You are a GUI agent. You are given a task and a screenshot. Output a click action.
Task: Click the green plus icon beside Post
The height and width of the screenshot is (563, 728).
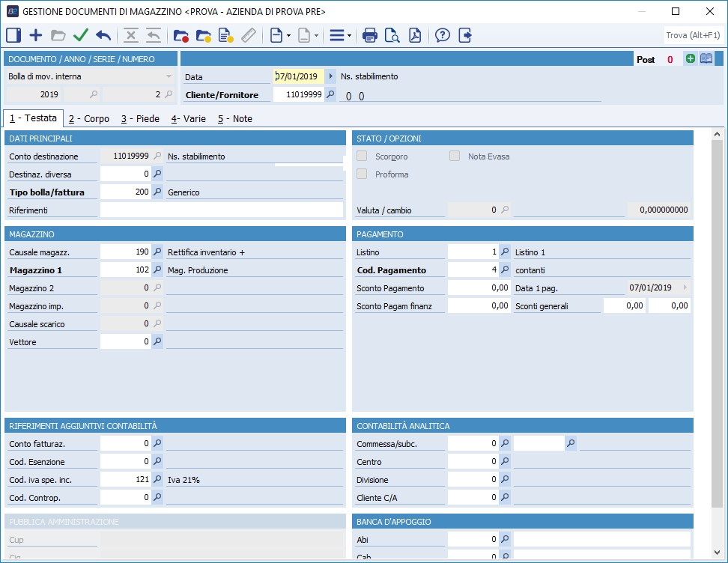click(x=690, y=59)
